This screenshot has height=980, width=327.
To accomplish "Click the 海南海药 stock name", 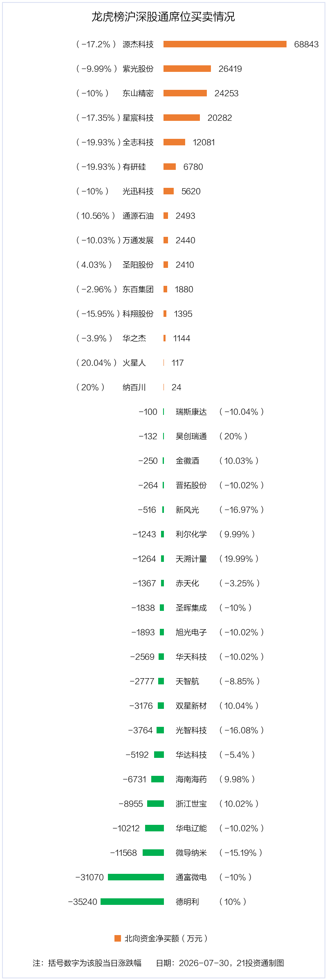I will point(191,780).
